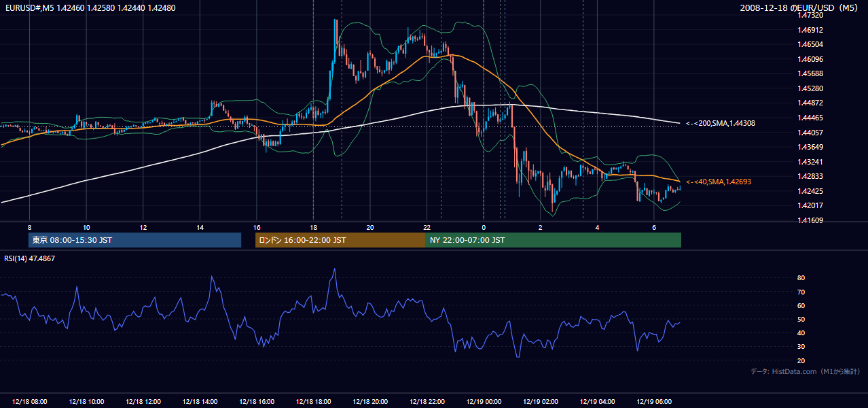This screenshot has height=408, width=868.
Task: Click hour label 10 on chart time axis
Action: 86,227
